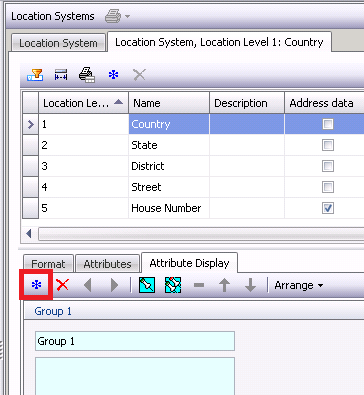Click the horizontal scrollbar left arrow
The image size is (364, 395).
click(29, 234)
